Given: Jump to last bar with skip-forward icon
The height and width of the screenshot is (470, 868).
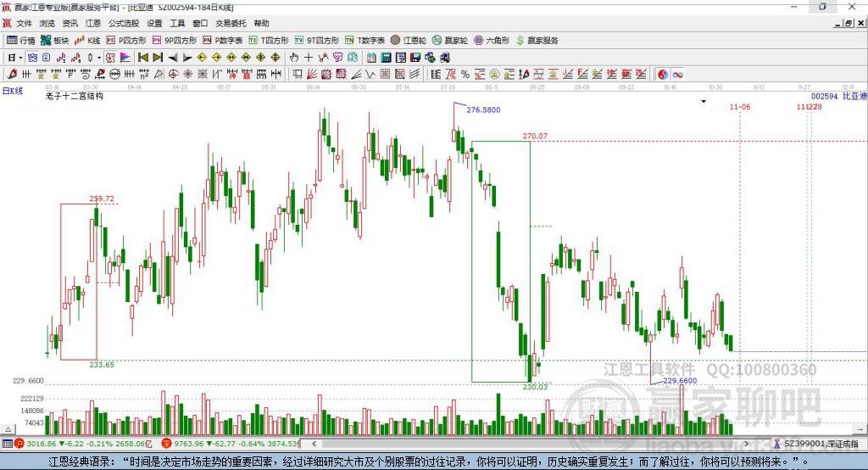Looking at the screenshot, I should (158, 58).
